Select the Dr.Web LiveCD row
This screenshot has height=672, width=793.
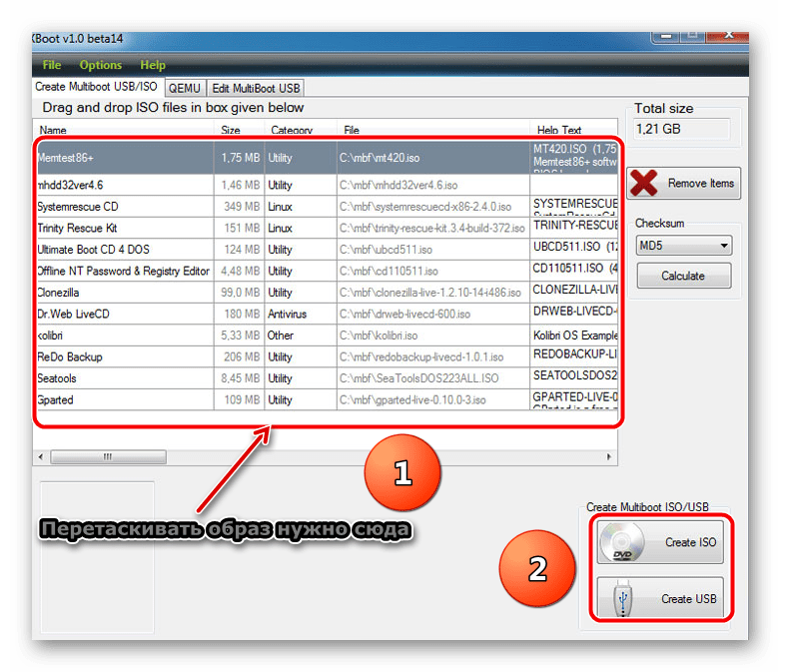pyautogui.click(x=328, y=314)
